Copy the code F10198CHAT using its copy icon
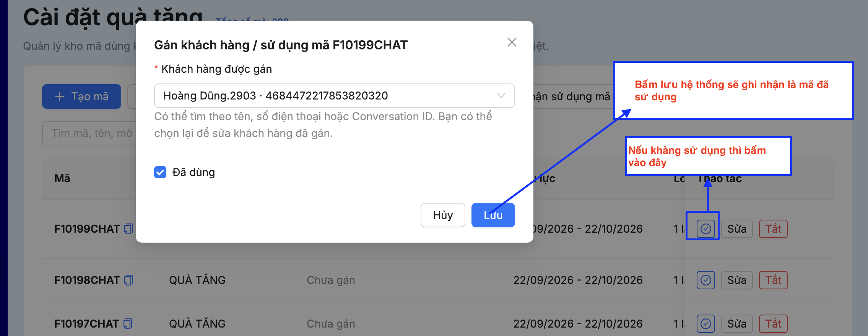The height and width of the screenshot is (336, 868). tap(128, 280)
